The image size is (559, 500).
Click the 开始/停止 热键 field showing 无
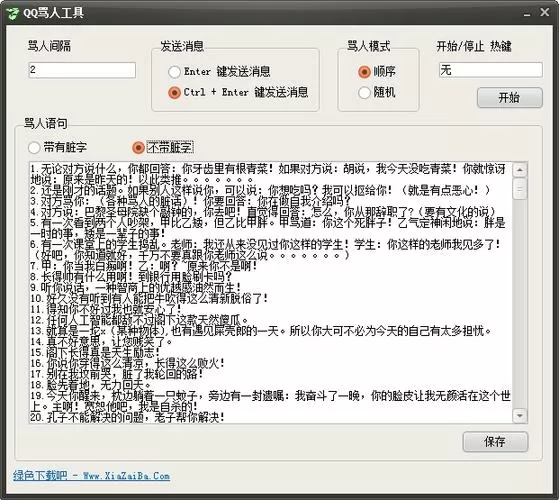point(491,70)
